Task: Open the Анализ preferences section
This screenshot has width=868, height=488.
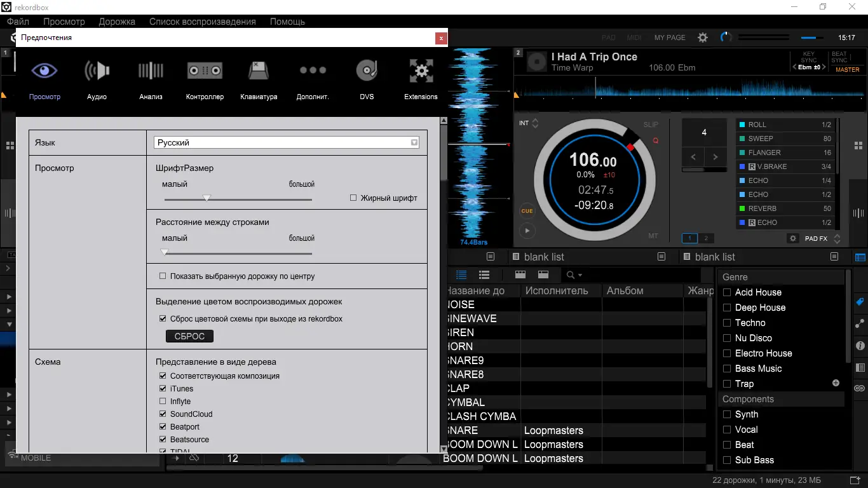Action: [151, 79]
